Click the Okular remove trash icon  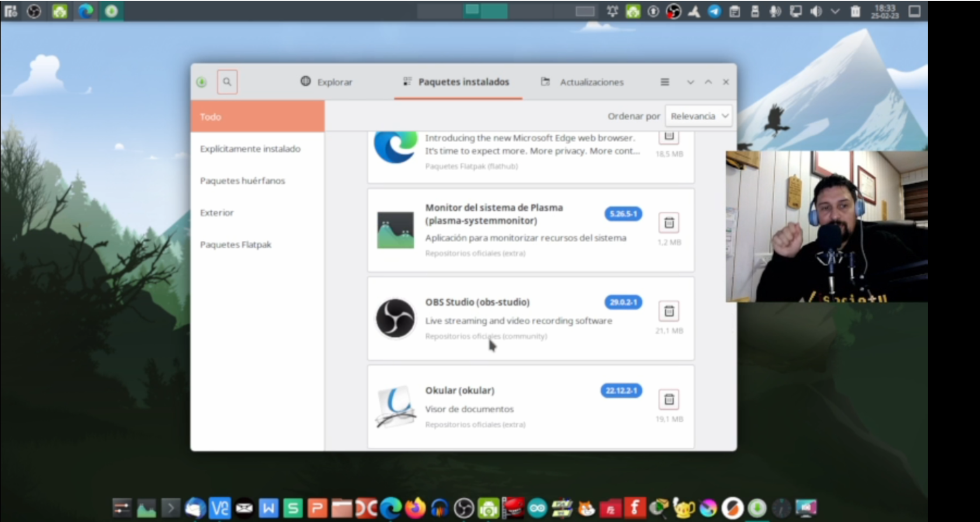click(x=669, y=399)
